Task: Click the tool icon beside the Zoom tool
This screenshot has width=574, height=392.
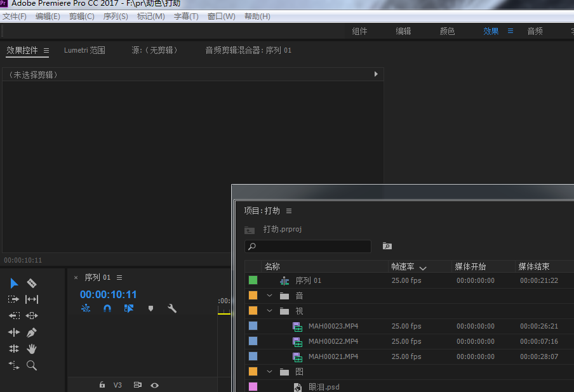Action: click(14, 365)
